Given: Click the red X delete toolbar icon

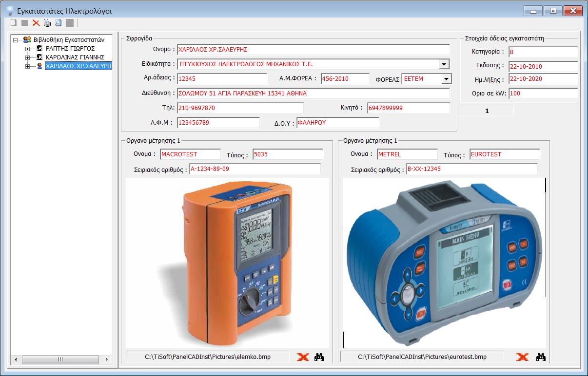Looking at the screenshot, I should point(36,23).
